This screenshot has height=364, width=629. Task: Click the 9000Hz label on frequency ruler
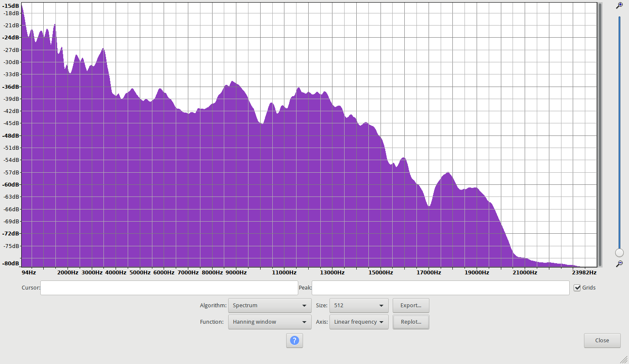(x=236, y=273)
